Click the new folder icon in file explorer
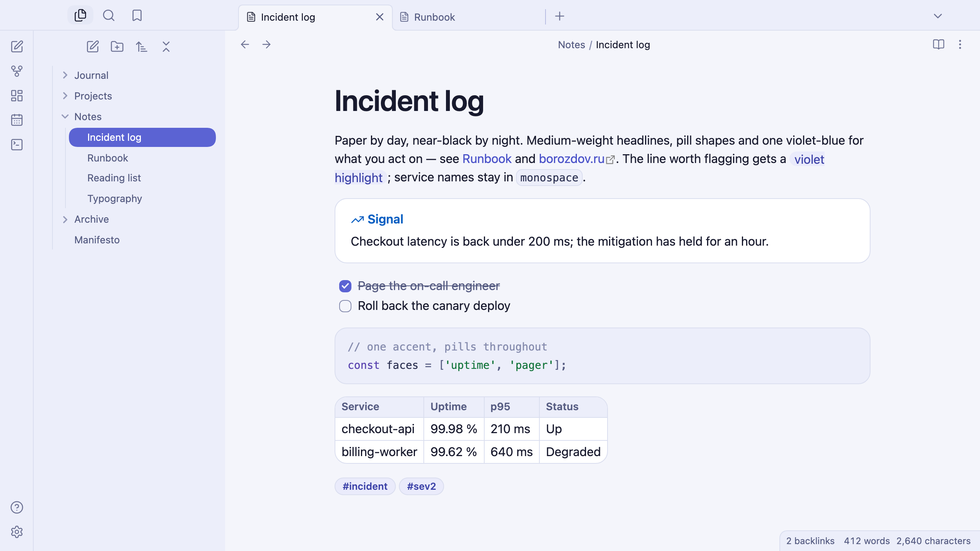Viewport: 980px width, 551px height. (x=117, y=47)
